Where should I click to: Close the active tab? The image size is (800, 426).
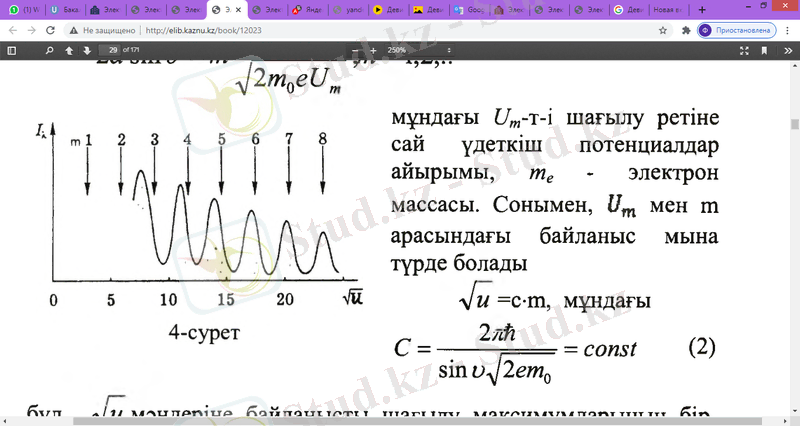(238, 10)
